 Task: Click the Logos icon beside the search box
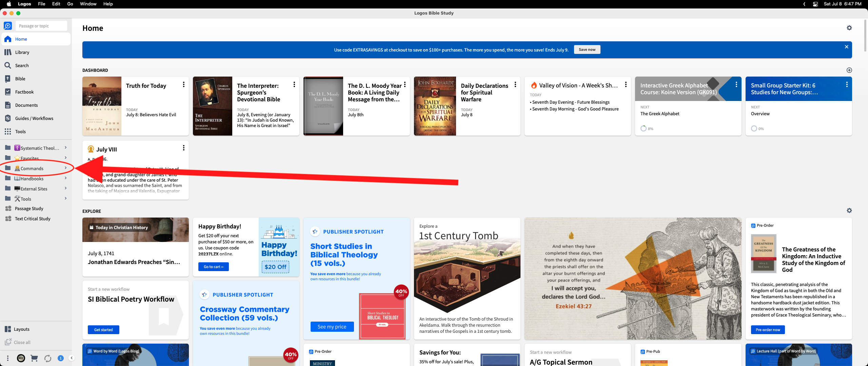(x=8, y=26)
